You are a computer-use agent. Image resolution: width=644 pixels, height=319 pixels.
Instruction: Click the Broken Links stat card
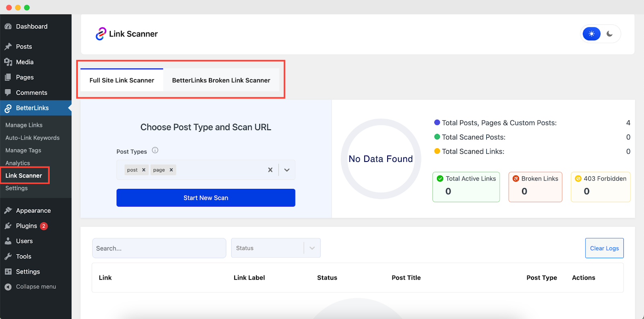coord(535,187)
